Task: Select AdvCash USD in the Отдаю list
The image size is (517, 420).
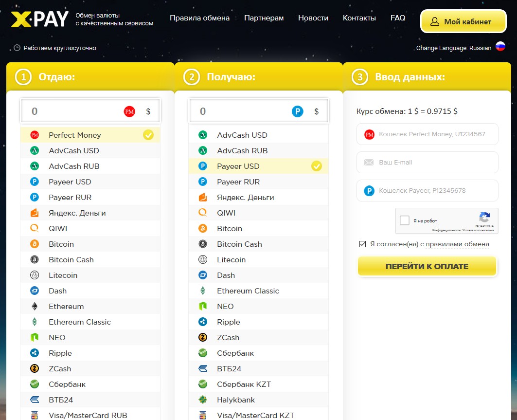Action: point(74,151)
